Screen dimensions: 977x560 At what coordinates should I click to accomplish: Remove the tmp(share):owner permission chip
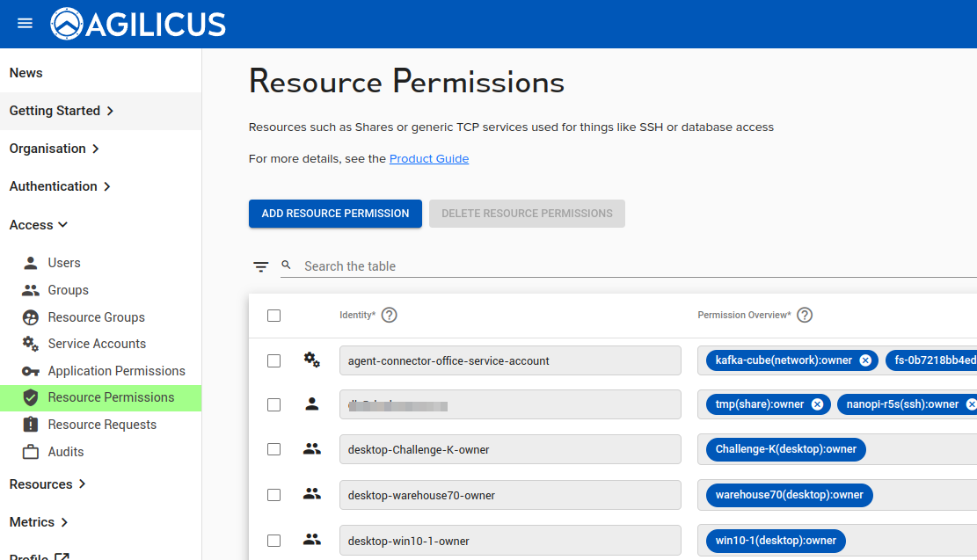(x=817, y=404)
